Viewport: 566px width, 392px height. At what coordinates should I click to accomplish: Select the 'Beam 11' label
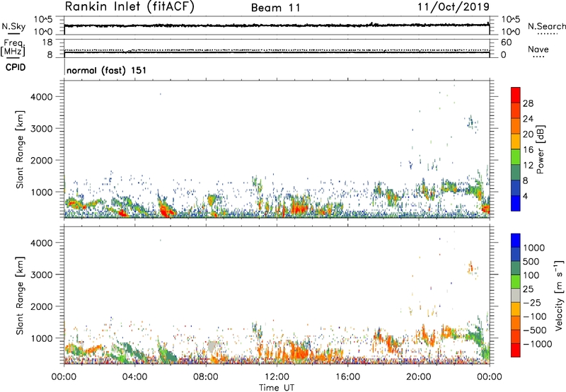(x=275, y=8)
